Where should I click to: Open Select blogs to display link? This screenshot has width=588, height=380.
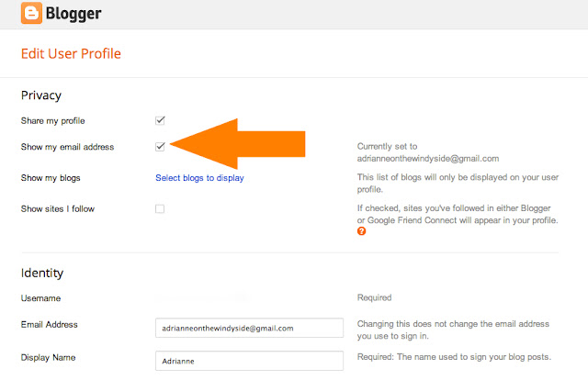click(200, 178)
